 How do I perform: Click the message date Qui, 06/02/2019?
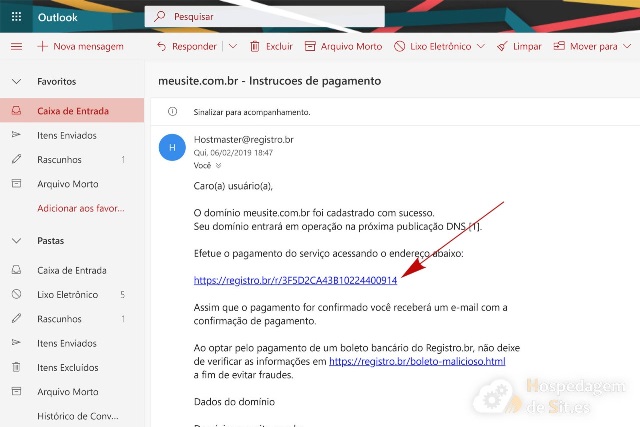[x=233, y=153]
